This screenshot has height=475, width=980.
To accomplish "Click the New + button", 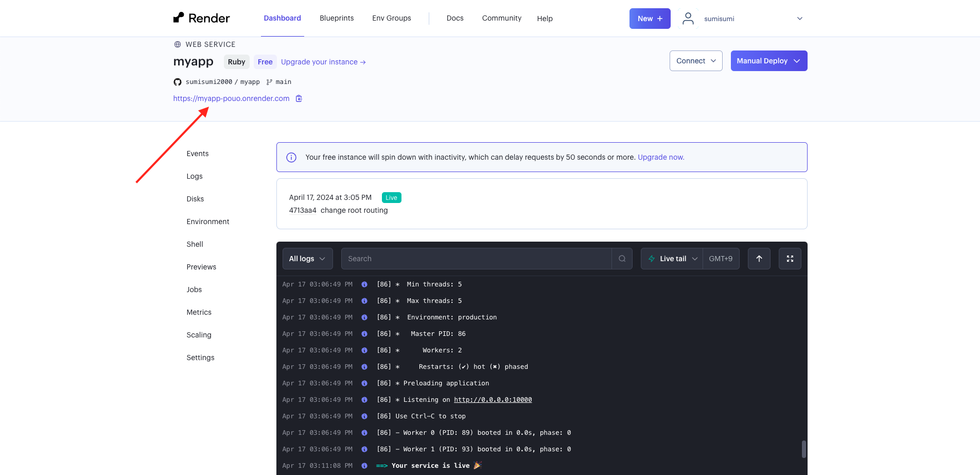I will (650, 19).
